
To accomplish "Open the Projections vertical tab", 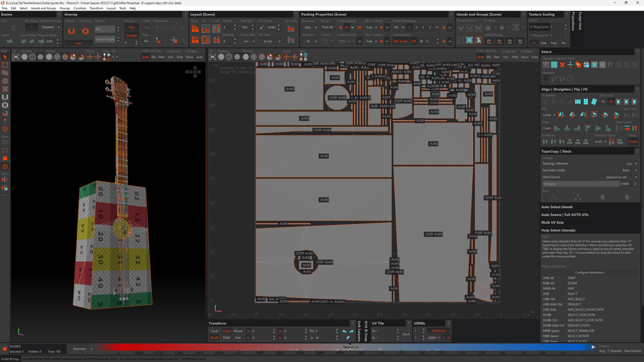I will 573,21.
